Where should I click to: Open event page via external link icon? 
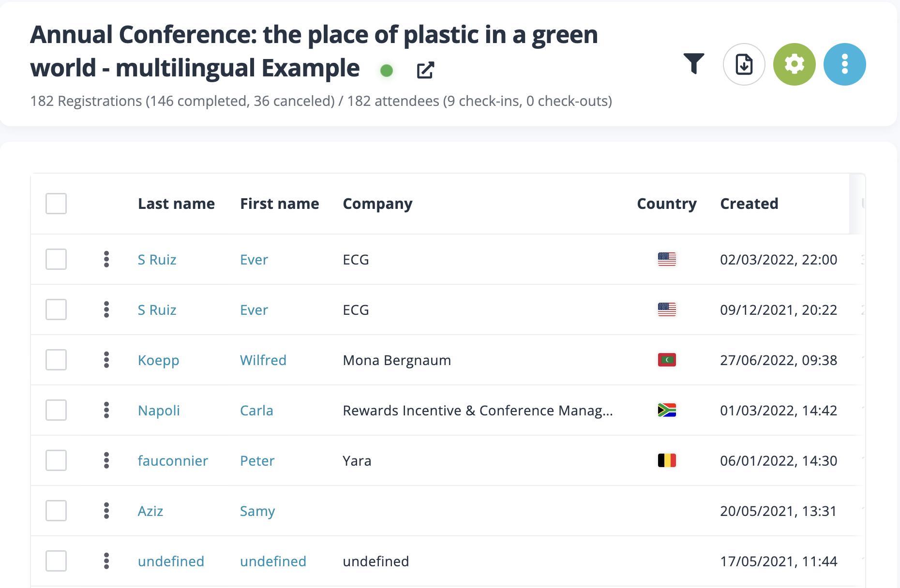(x=425, y=70)
